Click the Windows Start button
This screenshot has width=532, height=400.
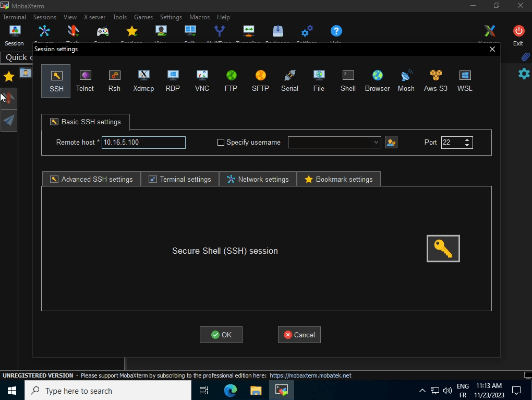click(12, 391)
